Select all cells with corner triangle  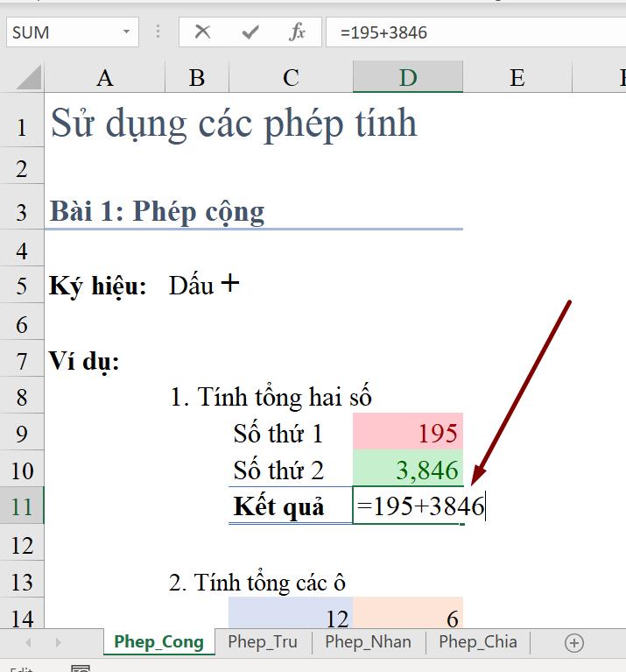(x=28, y=77)
